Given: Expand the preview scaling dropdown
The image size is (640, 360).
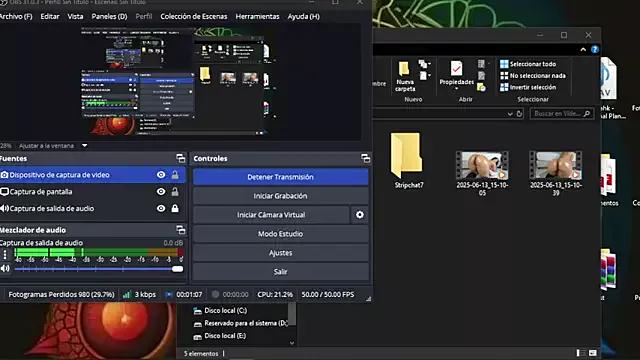Looking at the screenshot, I should (x=84, y=145).
